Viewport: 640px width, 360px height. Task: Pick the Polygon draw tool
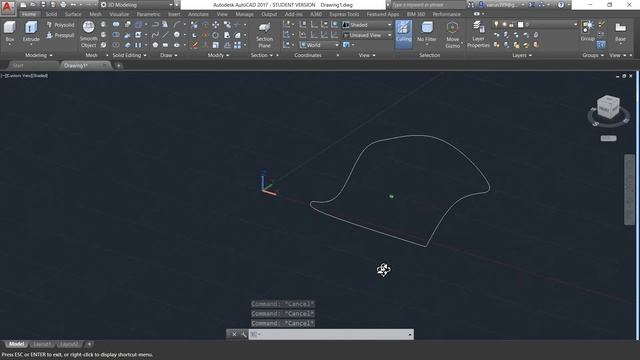coord(155,45)
